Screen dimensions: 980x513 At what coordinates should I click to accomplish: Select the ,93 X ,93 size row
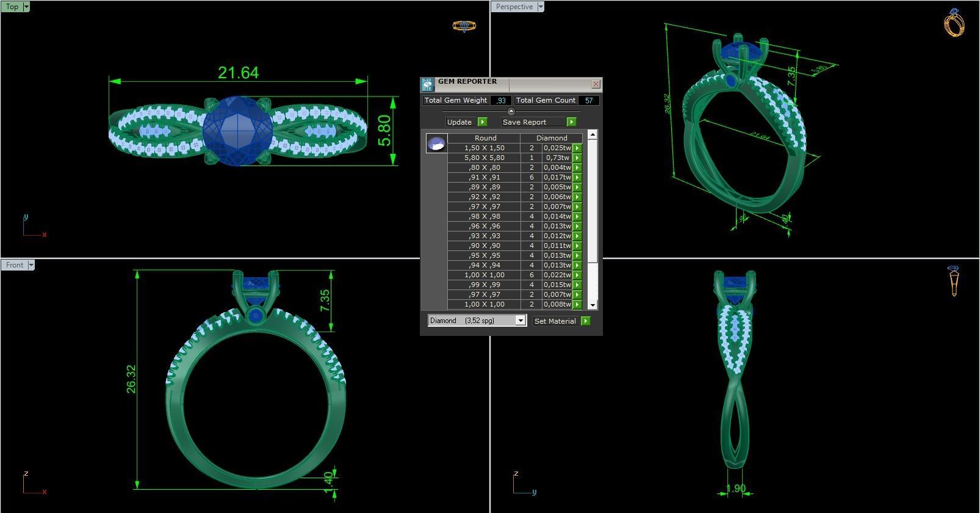[x=484, y=236]
